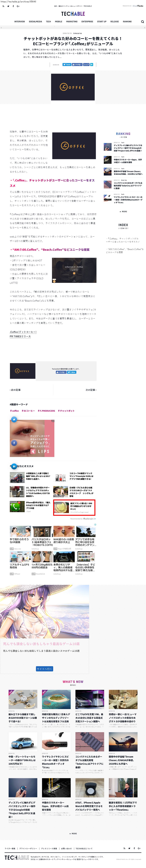Click the Facebook シェア button under article intro
146x868 pixels.
pos(86,64)
